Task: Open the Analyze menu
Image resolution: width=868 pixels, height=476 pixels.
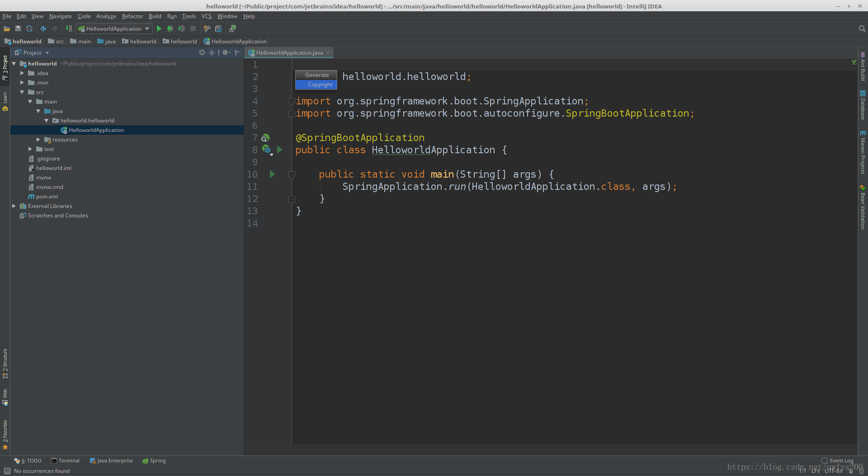Action: point(106,16)
